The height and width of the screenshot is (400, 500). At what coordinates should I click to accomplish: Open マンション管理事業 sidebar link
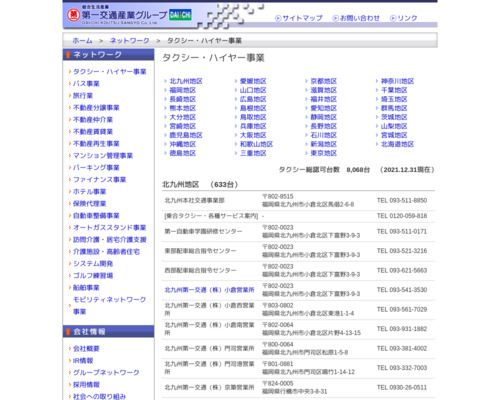103,156
